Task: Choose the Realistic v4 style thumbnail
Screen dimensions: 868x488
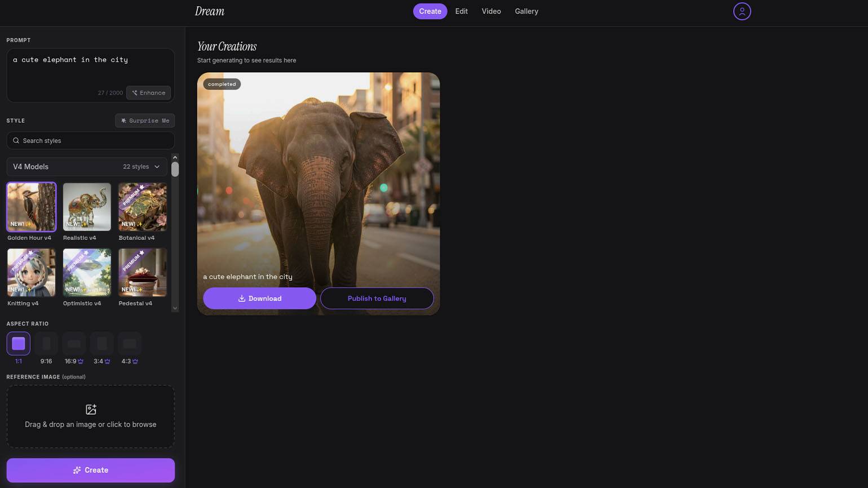Action: click(87, 207)
